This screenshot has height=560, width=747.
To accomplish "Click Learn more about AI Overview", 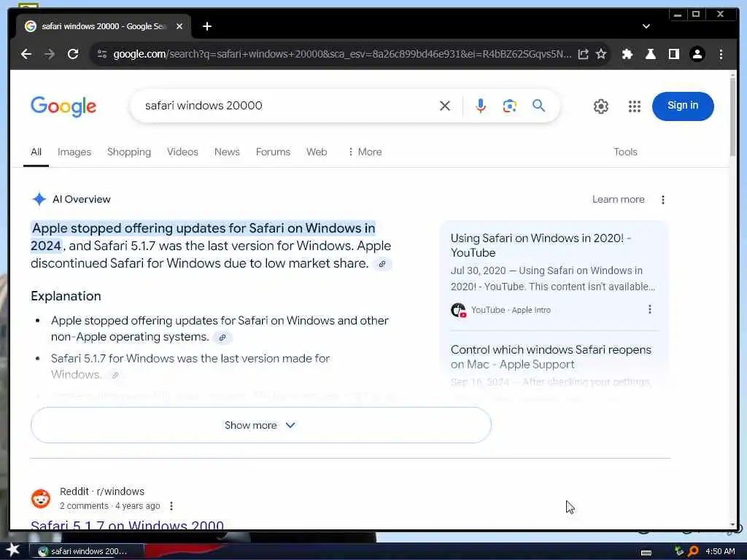I will point(618,200).
